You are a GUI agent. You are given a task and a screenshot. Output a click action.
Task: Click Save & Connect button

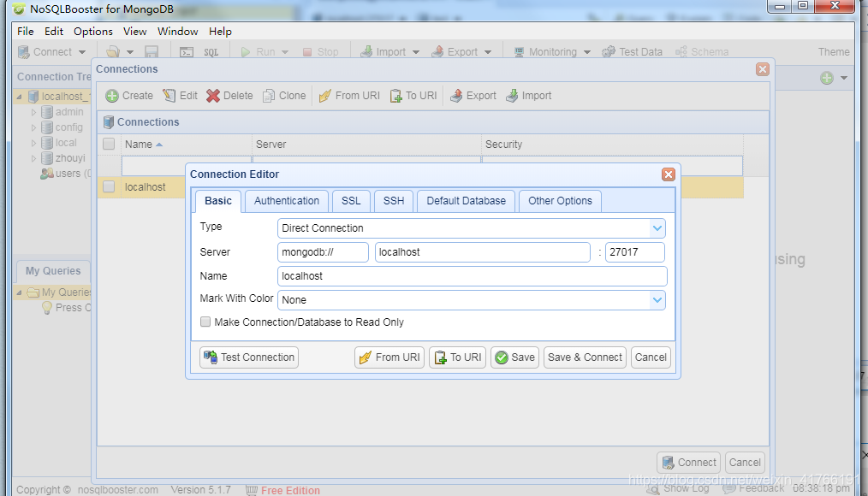click(x=586, y=357)
